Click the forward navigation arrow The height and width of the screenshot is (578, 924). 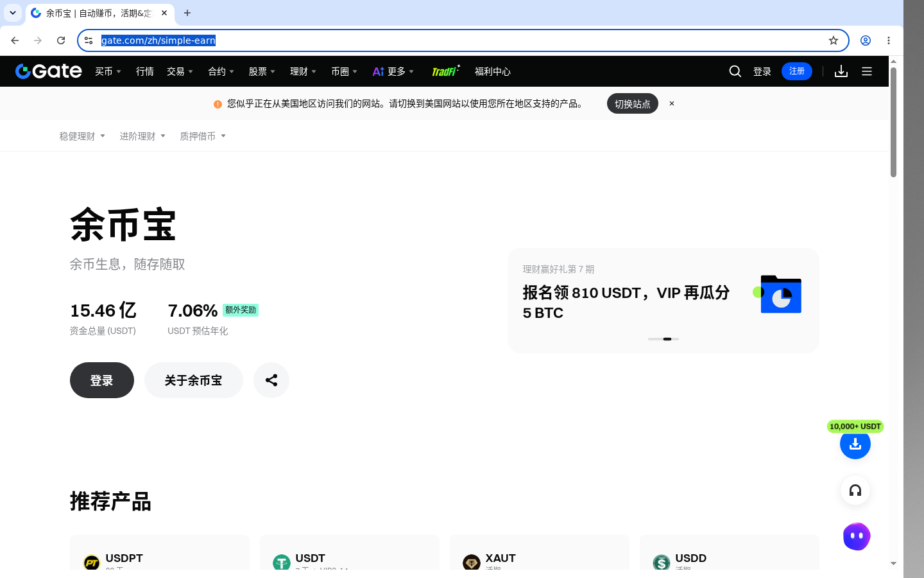[x=38, y=40]
